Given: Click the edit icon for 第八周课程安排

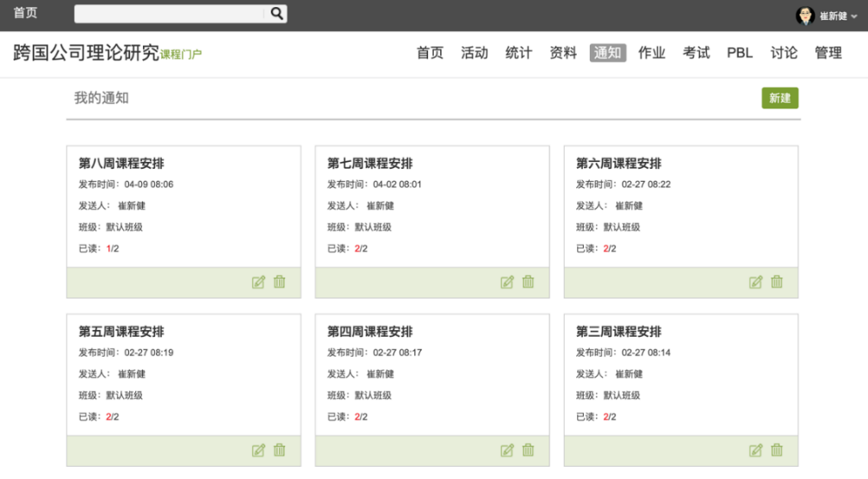Looking at the screenshot, I should tap(258, 283).
